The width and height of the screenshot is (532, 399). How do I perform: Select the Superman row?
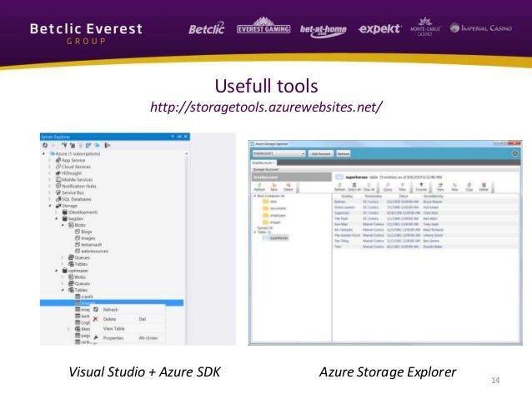coord(426,213)
